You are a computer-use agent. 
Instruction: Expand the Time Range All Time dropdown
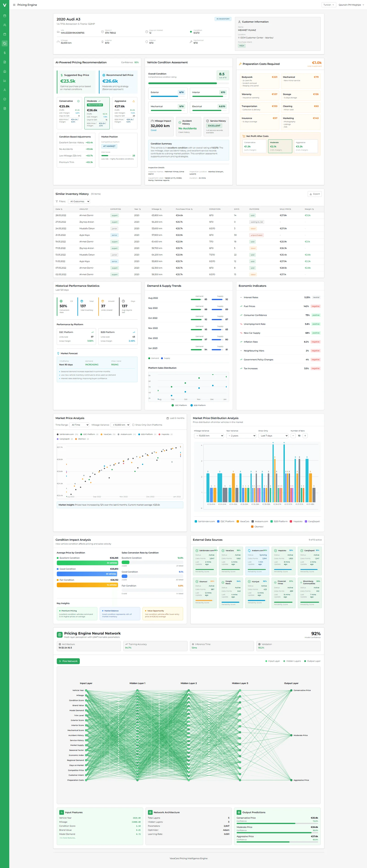point(80,425)
